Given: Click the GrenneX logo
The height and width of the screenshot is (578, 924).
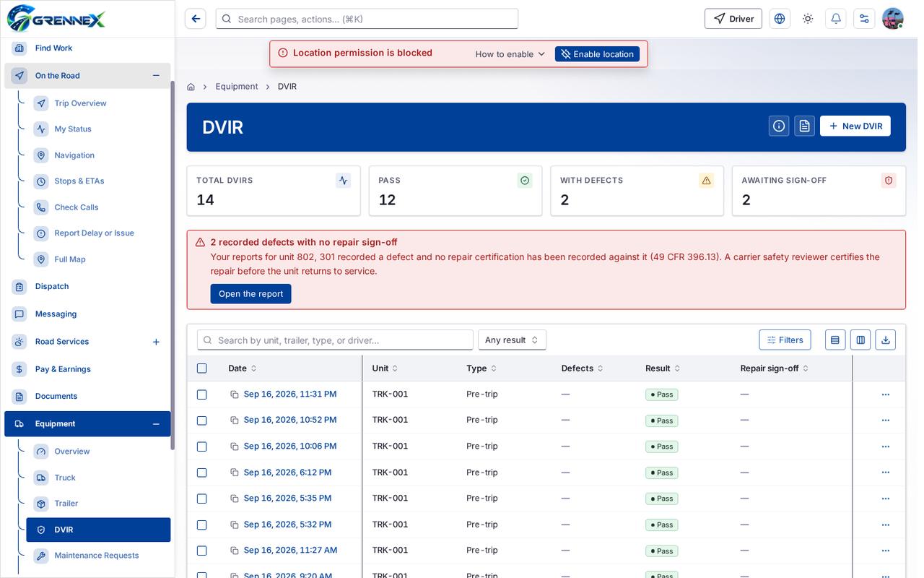Looking at the screenshot, I should 56,18.
